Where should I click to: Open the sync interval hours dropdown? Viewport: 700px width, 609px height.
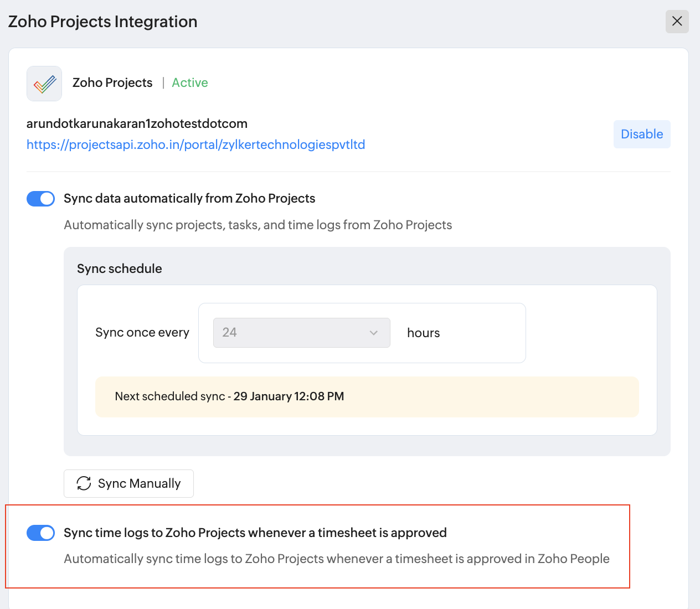coord(301,333)
